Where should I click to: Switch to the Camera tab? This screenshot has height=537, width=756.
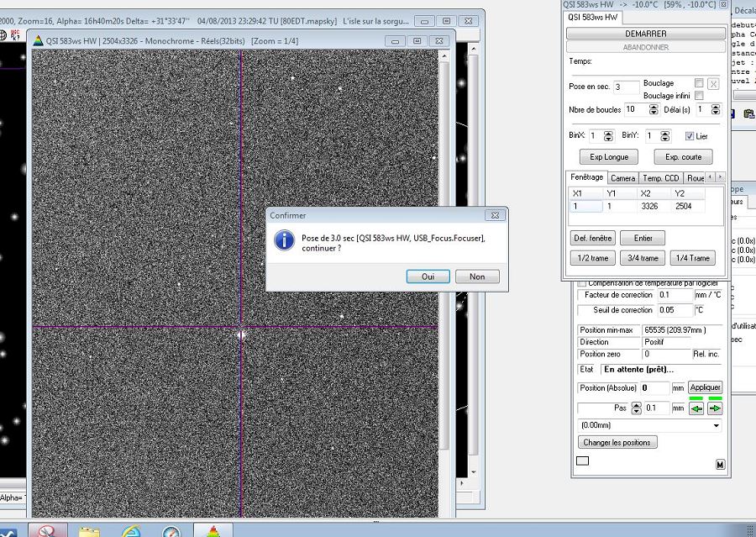[622, 178]
